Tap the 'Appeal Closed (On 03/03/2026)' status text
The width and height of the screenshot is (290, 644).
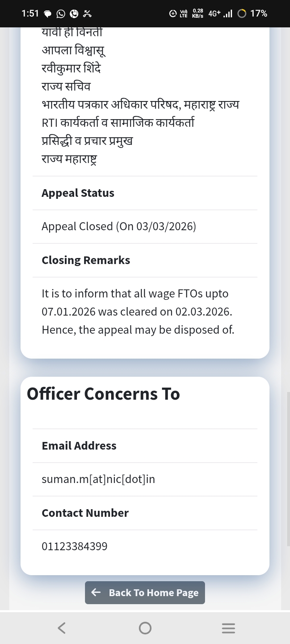[x=119, y=226]
